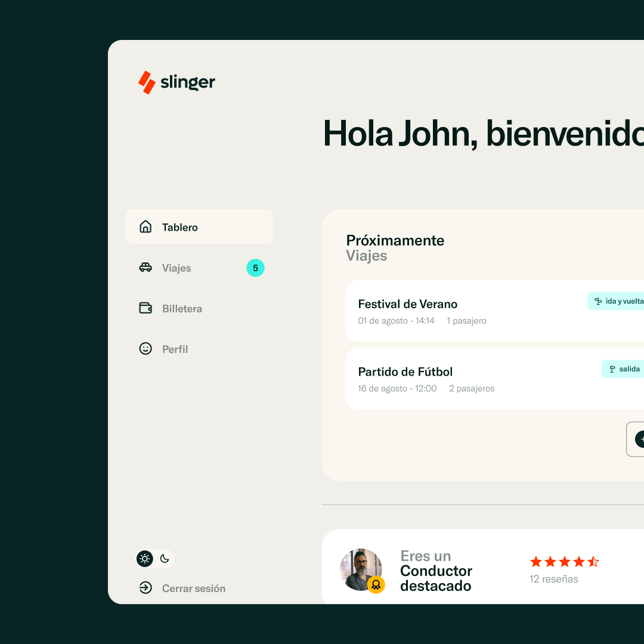This screenshot has width=644, height=644.
Task: Select Billetera in the sidebar
Action: (x=182, y=309)
